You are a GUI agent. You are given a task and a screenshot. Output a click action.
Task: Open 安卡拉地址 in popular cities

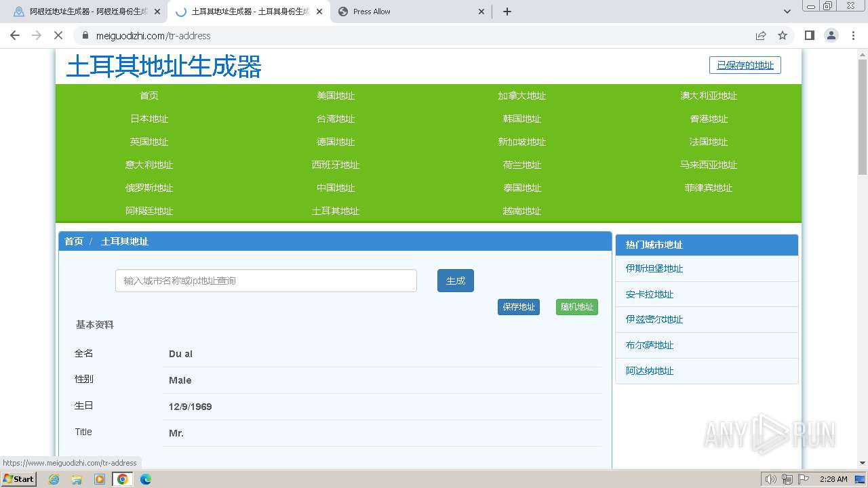[650, 294]
